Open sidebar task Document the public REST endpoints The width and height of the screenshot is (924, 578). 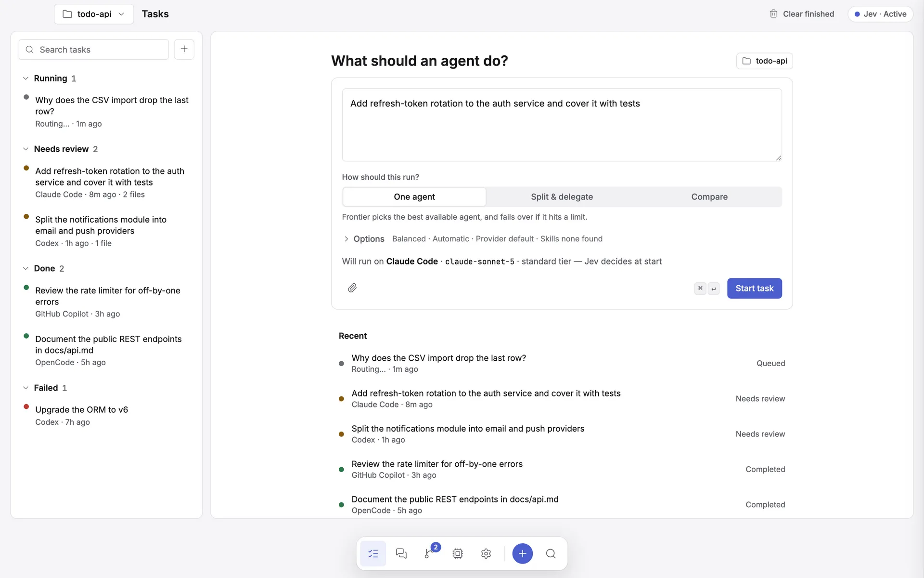coord(106,350)
